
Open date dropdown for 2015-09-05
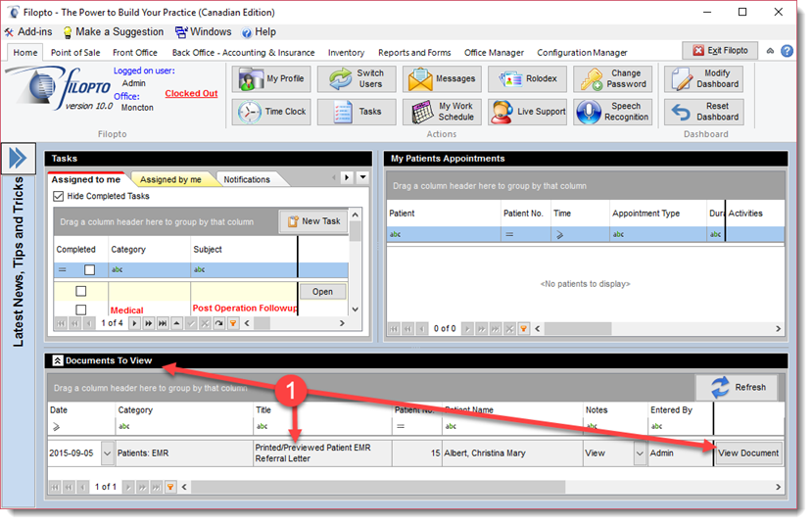(107, 453)
